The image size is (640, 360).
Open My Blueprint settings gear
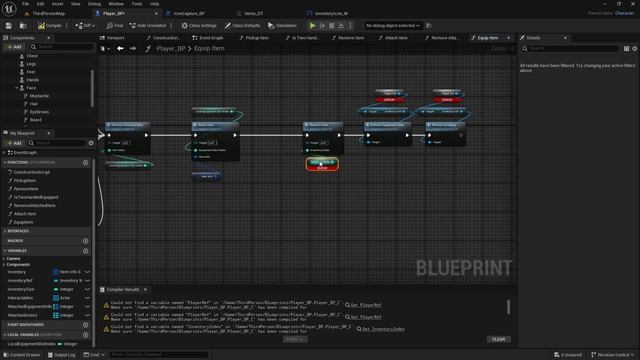tap(91, 143)
